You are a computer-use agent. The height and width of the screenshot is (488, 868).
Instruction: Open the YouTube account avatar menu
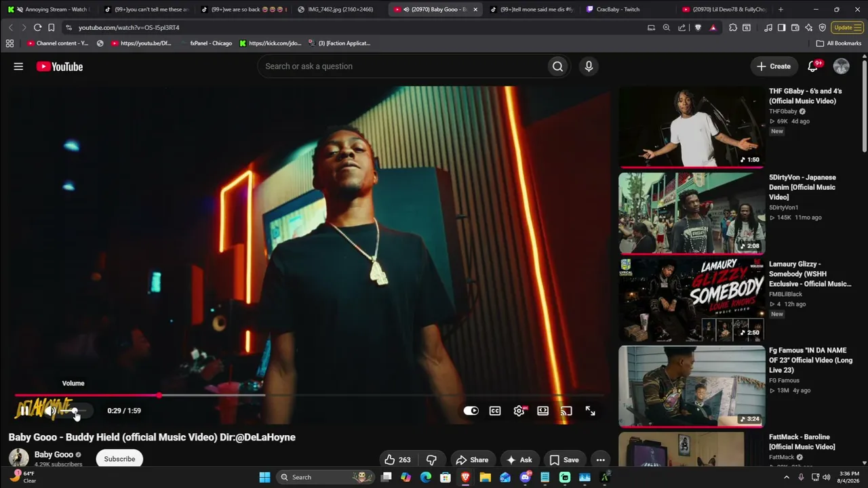tap(841, 66)
